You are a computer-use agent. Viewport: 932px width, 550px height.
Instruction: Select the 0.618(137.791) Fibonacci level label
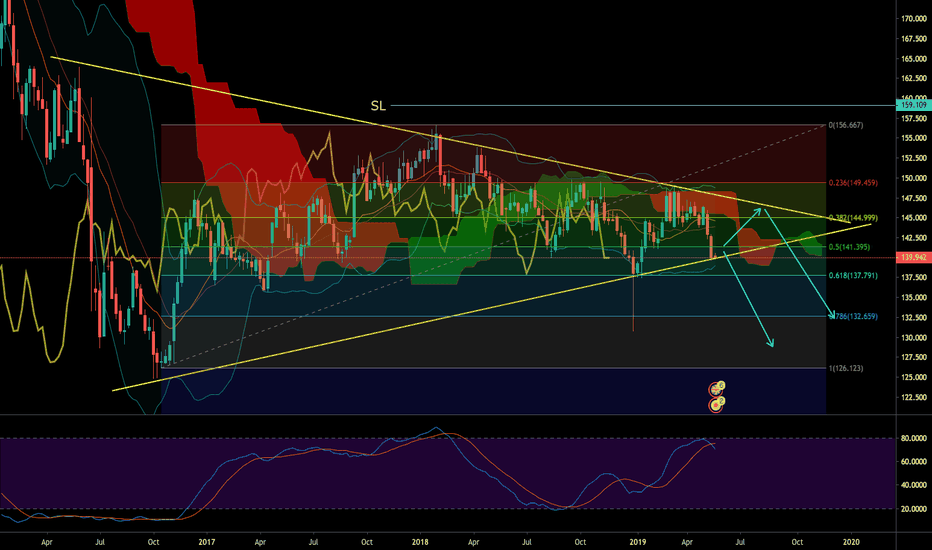853,276
